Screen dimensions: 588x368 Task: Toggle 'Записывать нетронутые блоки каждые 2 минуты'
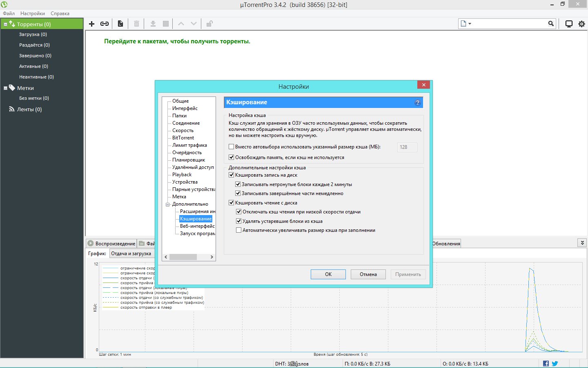point(238,184)
